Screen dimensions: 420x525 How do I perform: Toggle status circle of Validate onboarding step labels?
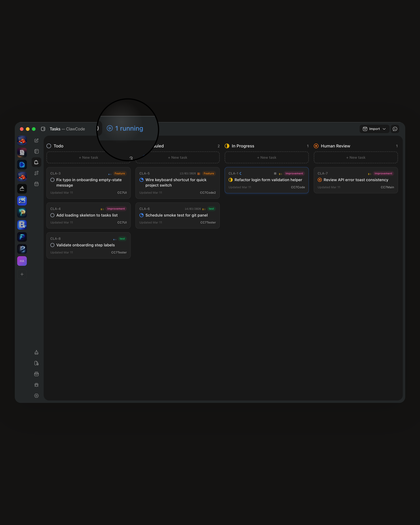tap(52, 245)
